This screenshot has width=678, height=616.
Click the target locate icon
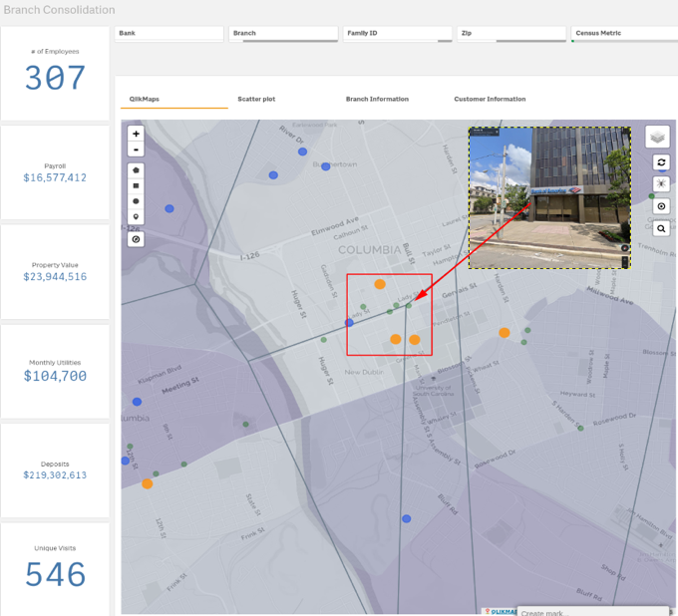(x=661, y=206)
